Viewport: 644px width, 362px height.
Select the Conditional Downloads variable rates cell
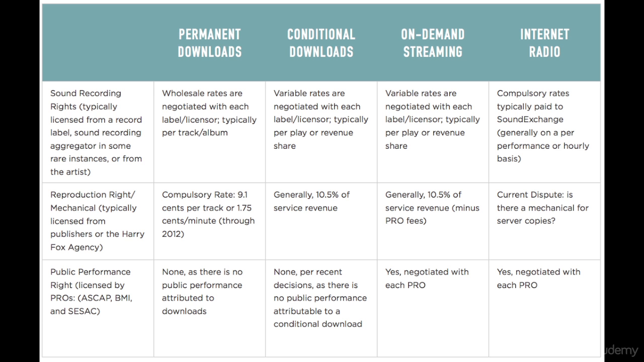coord(320,120)
